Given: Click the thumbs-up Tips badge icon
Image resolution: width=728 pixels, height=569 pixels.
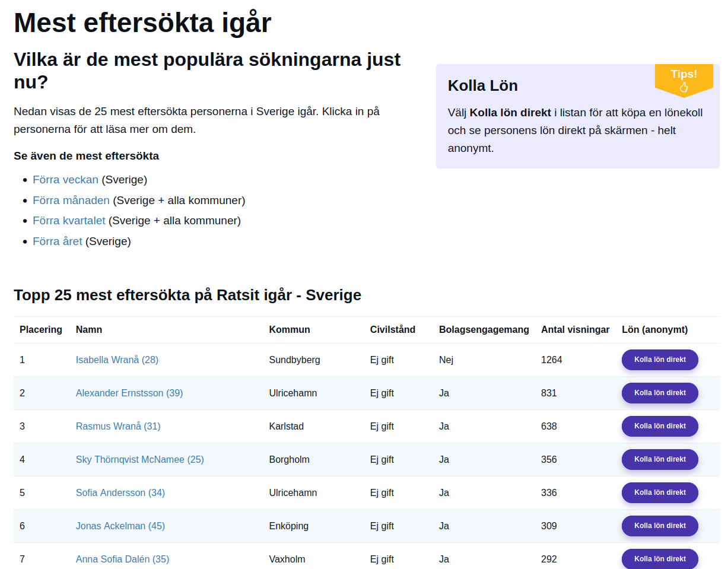Looking at the screenshot, I should (x=684, y=87).
